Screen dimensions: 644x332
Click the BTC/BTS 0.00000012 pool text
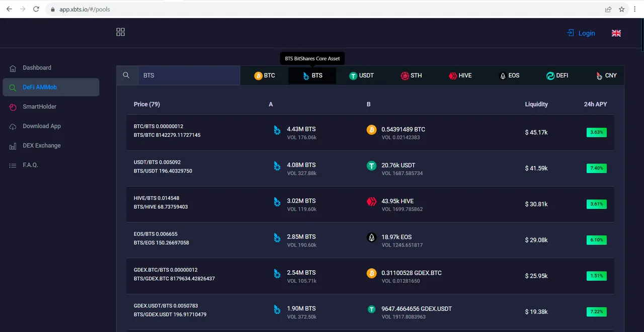[x=158, y=126]
